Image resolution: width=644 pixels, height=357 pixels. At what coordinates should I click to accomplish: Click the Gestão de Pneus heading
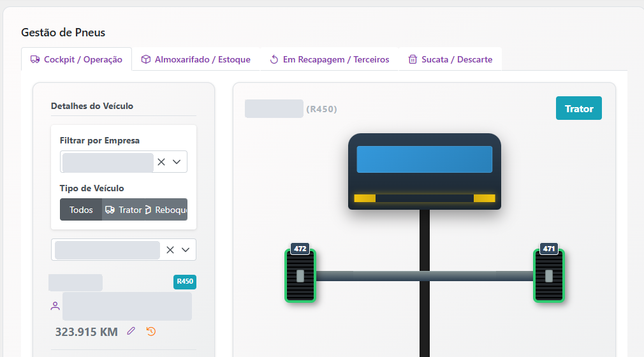(63, 33)
